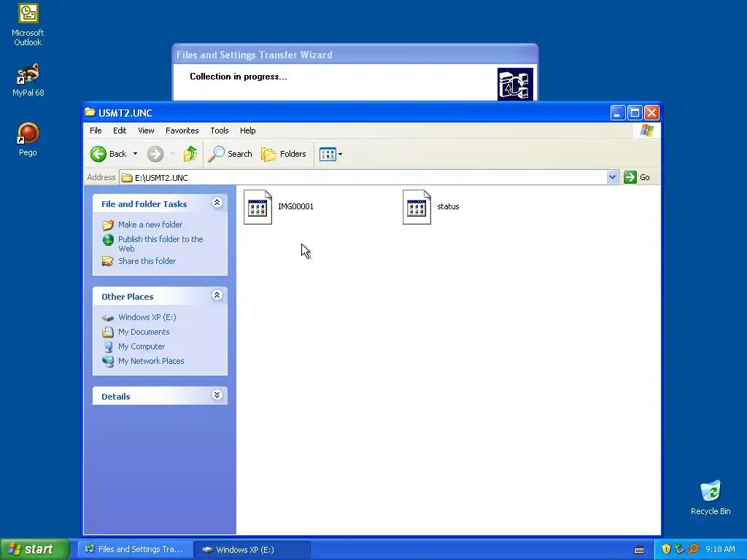Collapse File and Folder Tasks panel
The height and width of the screenshot is (560, 747).
click(217, 203)
